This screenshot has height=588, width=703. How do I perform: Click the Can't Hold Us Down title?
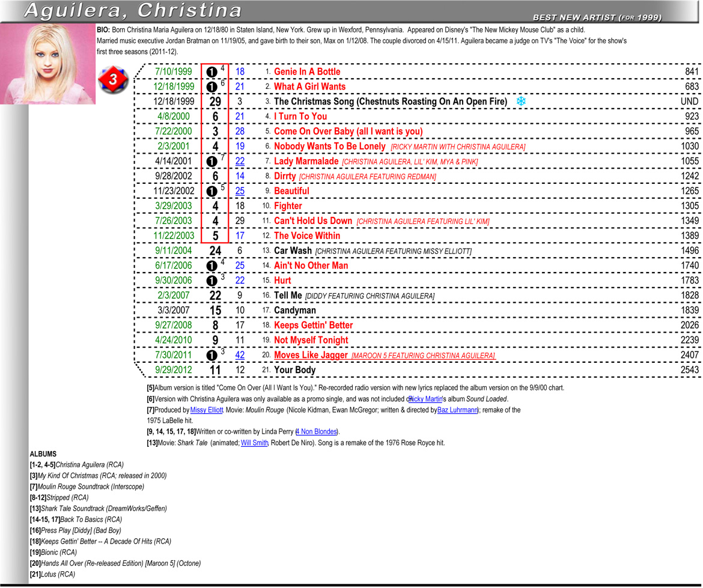pyautogui.click(x=313, y=221)
